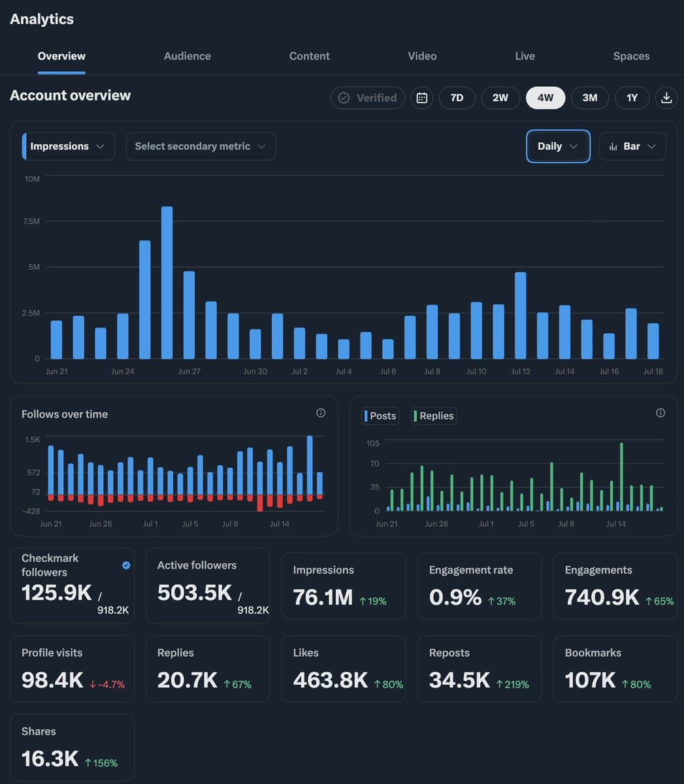Switch to the Video tab
Image resolution: width=684 pixels, height=784 pixels.
[422, 56]
